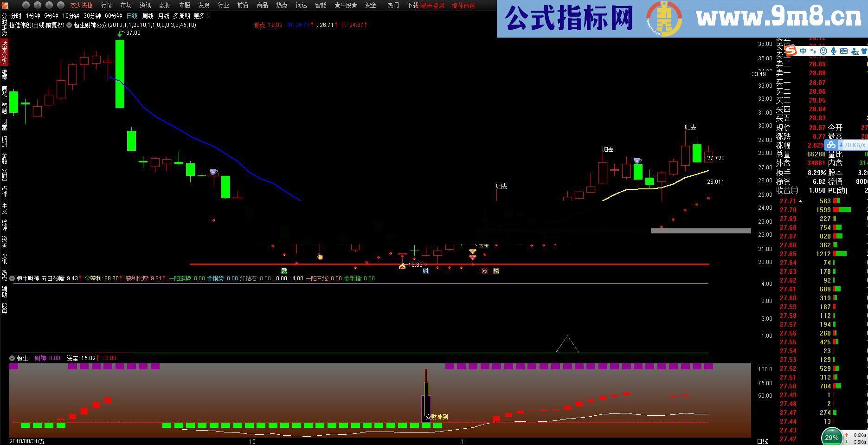Image resolution: width=868 pixels, height=445 pixels.
Task: Expand the 更多 periods dropdown
Action: 201,16
